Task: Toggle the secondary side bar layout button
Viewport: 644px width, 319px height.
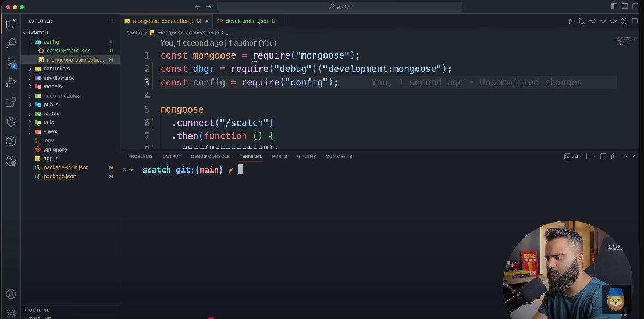Action: click(x=635, y=6)
